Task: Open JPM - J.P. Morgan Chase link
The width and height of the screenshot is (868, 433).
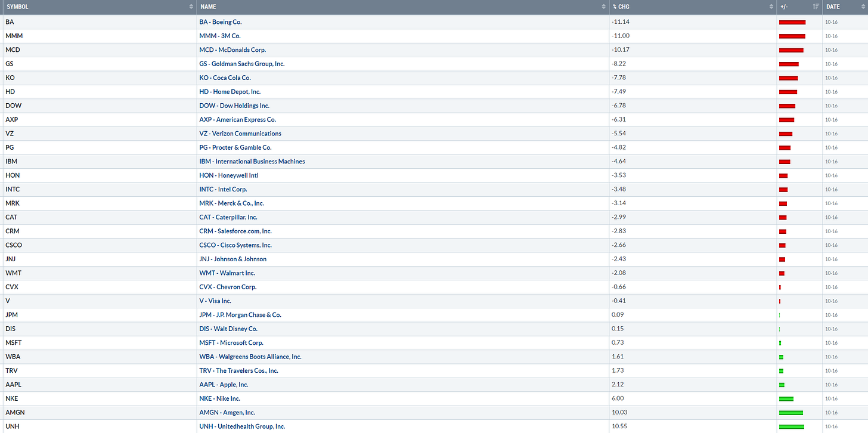Action: pyautogui.click(x=240, y=315)
